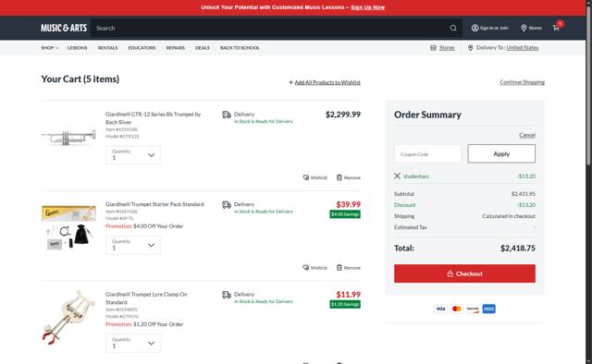Click the storefront icon beside Stores link
592x364 pixels.
point(433,48)
